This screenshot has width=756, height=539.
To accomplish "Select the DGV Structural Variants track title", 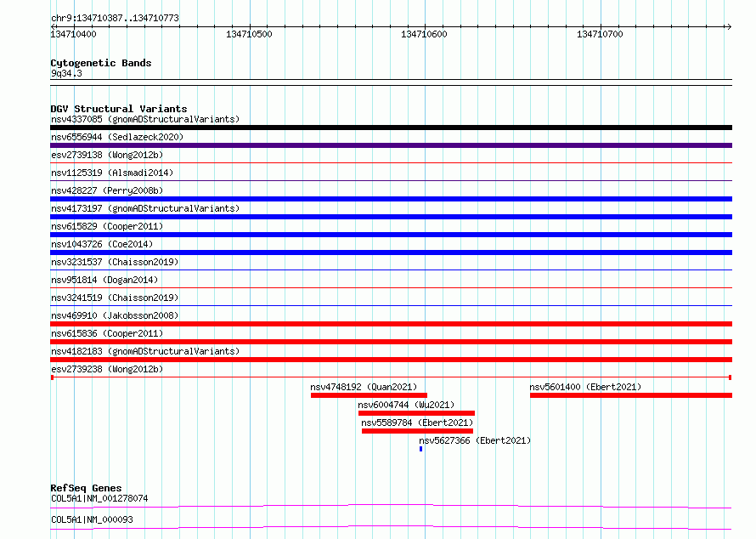I will pos(119,109).
